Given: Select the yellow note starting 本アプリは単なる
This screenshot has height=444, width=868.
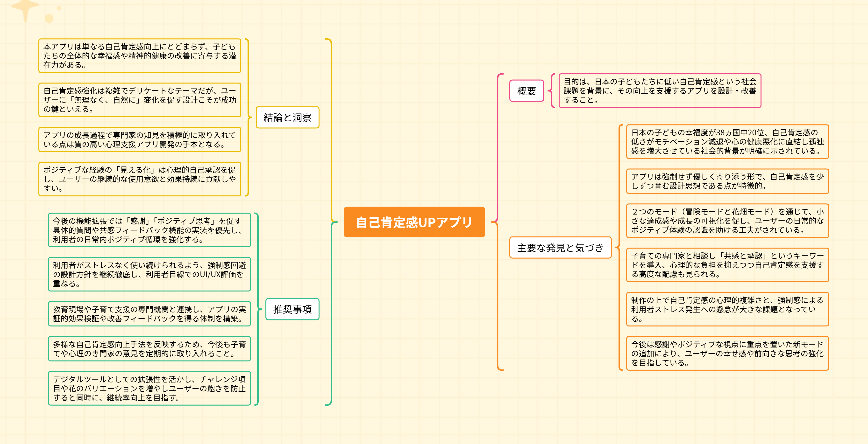Looking at the screenshot, I should [140, 55].
